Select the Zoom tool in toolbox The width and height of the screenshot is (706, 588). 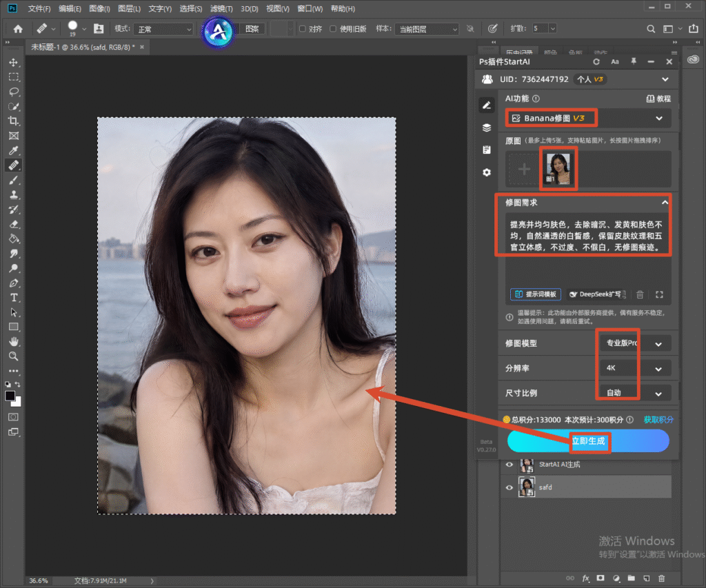(x=14, y=356)
